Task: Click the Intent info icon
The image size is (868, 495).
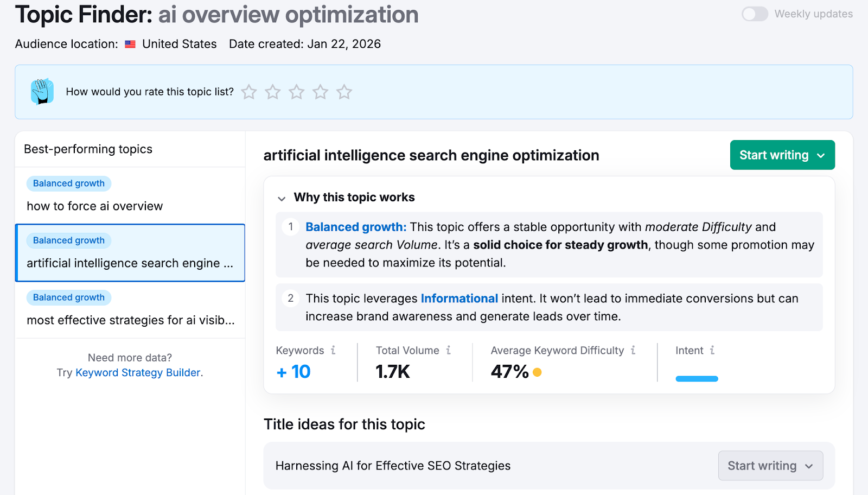Action: tap(712, 350)
